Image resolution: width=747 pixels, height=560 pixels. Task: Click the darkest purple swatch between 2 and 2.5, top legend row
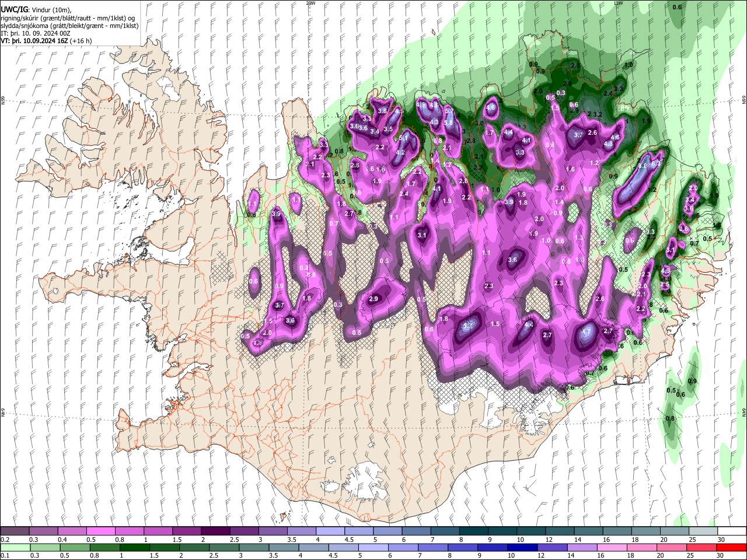click(215, 531)
